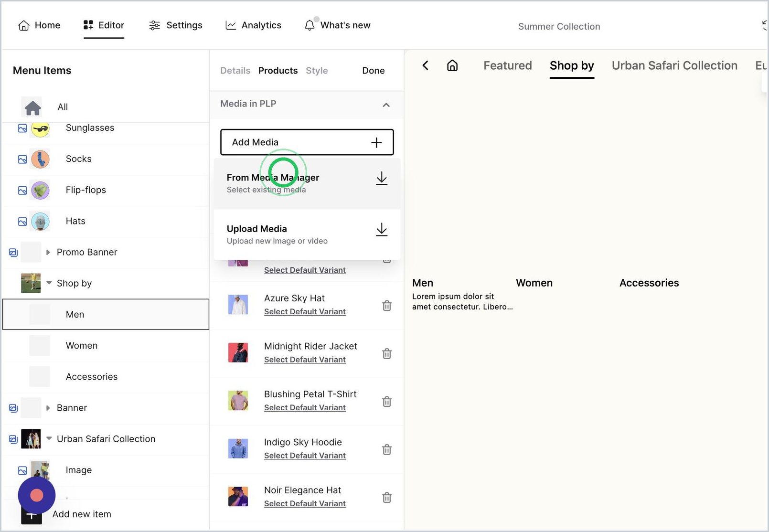This screenshot has width=769, height=532.
Task: Click the Promo Banner gallery-type icon
Action: pos(13,253)
